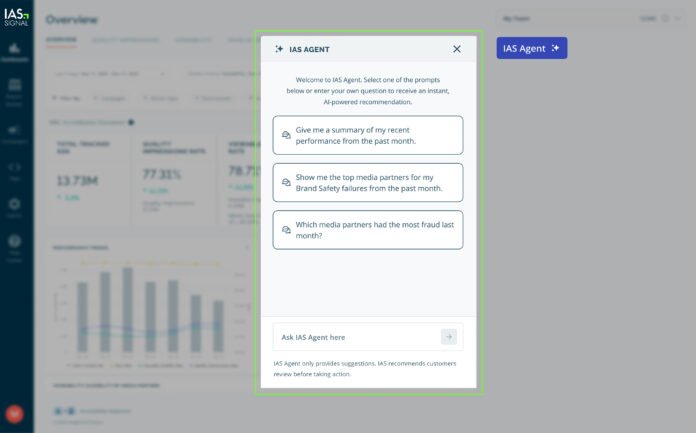Click the IAS Signal logo
Screen dimensions: 696x433
(x=16, y=15)
